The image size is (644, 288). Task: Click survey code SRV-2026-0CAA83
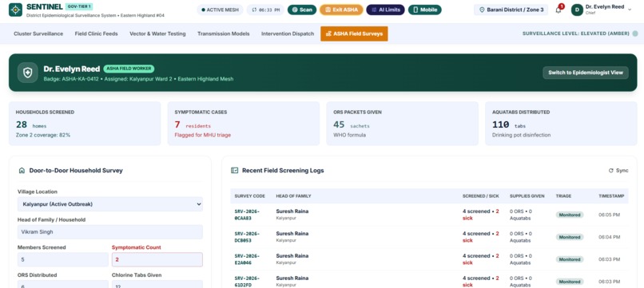247,215
